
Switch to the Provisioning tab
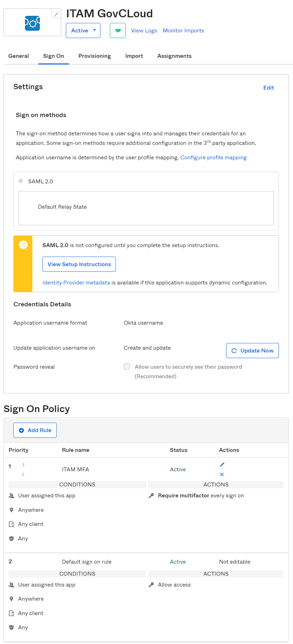tap(95, 56)
